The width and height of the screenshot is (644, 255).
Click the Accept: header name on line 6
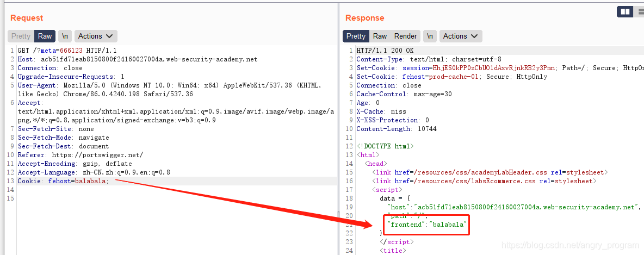29,103
